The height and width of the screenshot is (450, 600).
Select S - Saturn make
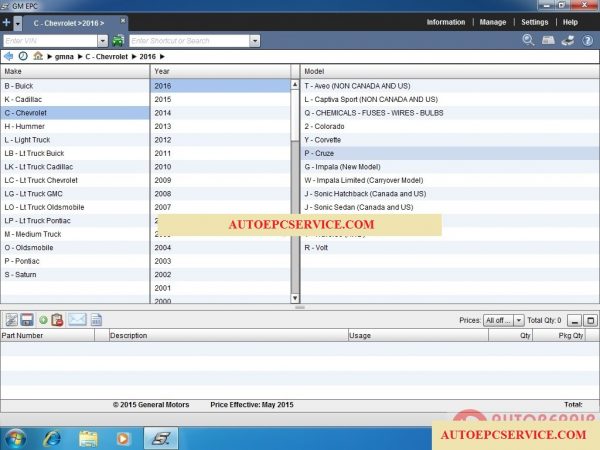pyautogui.click(x=75, y=274)
